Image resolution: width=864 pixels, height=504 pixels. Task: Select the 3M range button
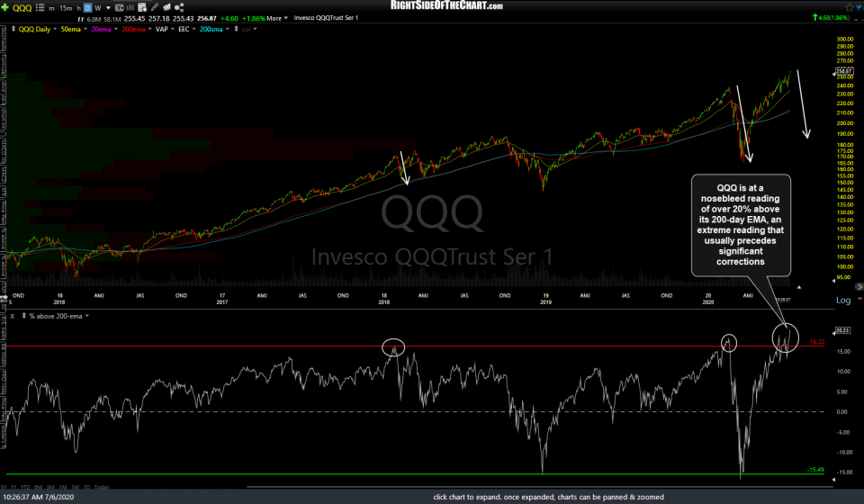tap(50, 487)
